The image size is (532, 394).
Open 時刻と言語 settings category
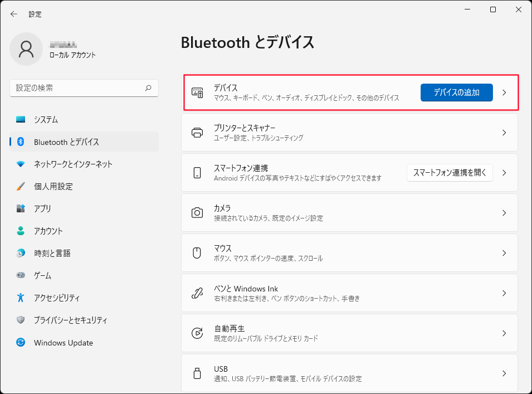(x=84, y=253)
